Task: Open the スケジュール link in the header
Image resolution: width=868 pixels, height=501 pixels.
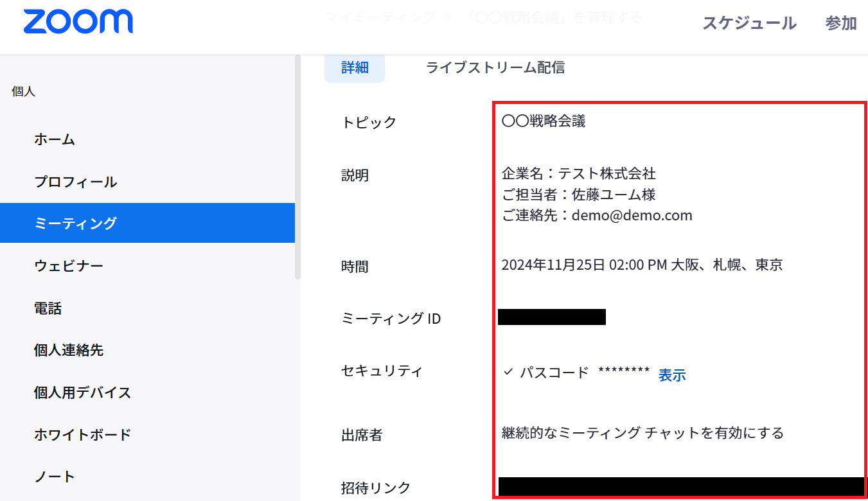Action: point(749,23)
